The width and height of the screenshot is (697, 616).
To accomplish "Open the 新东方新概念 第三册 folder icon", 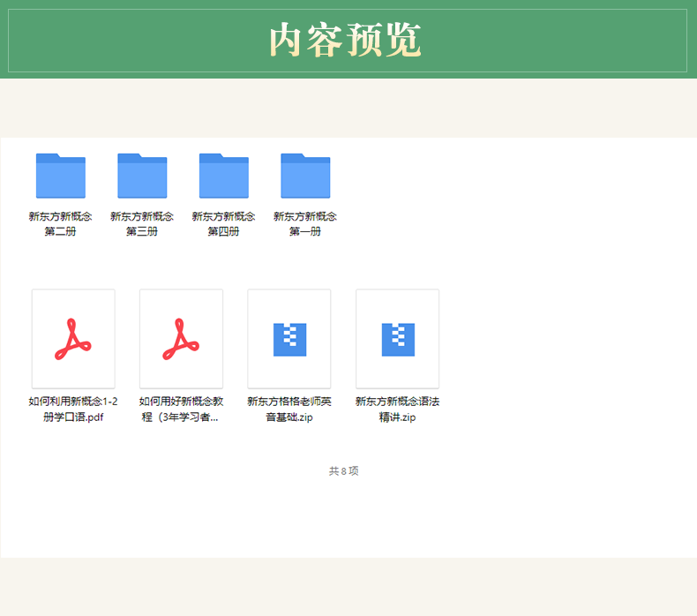I will coord(142,176).
